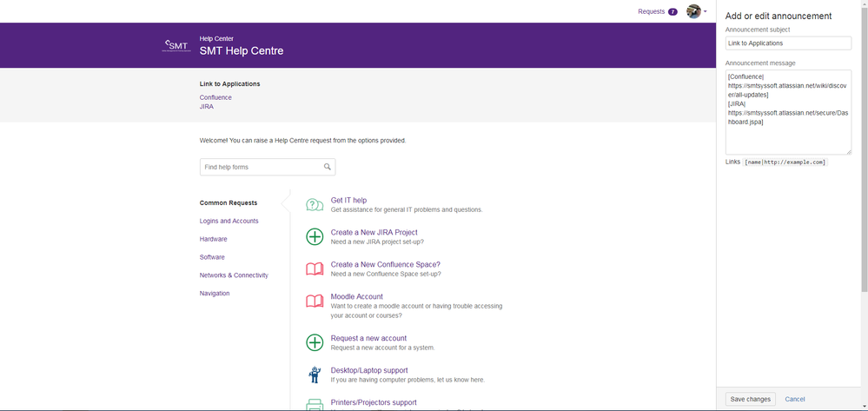Click the Printers/Projectors printer icon
Viewport: 868px width, 411px height.
point(315,405)
